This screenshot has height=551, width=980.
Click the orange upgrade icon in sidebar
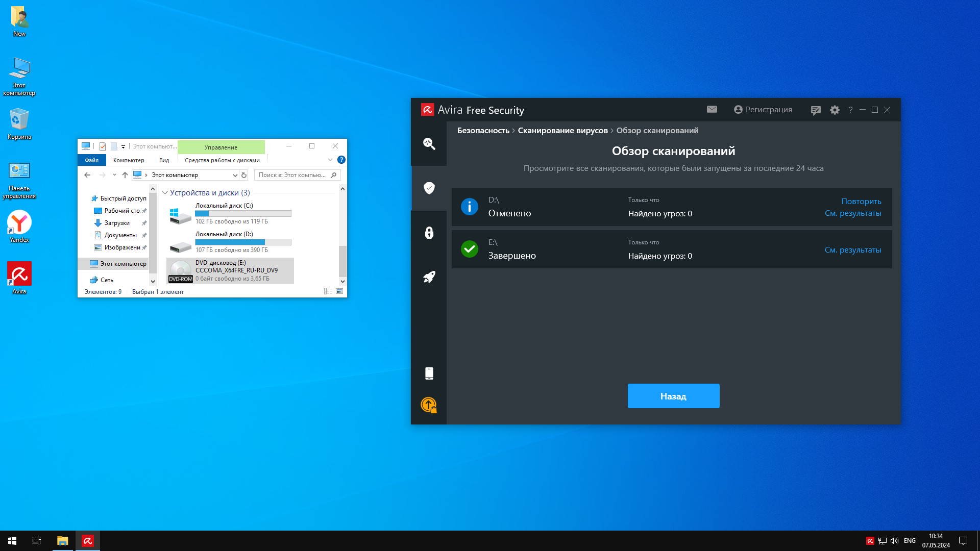click(429, 405)
